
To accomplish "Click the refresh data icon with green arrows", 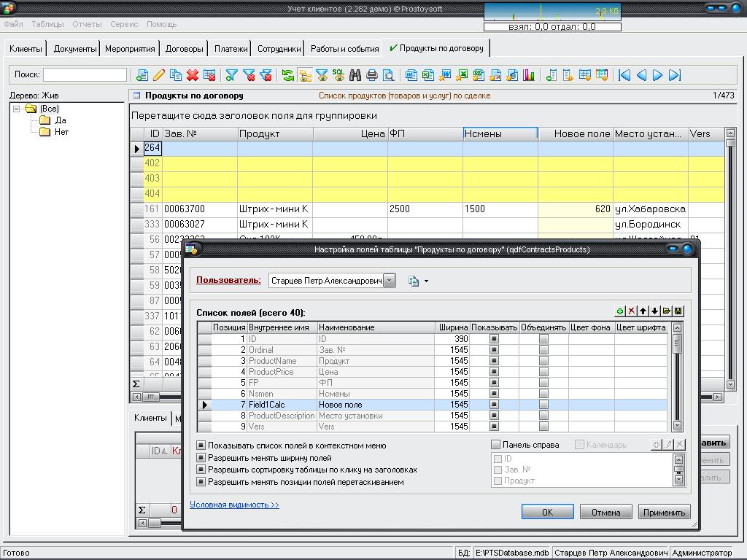I will point(288,75).
